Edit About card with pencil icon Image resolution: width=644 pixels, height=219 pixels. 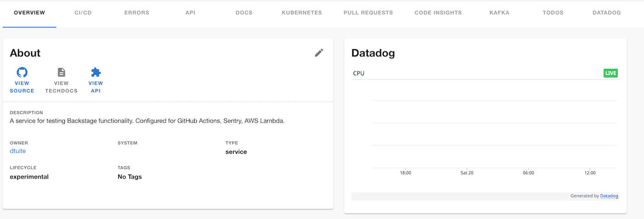tap(319, 53)
